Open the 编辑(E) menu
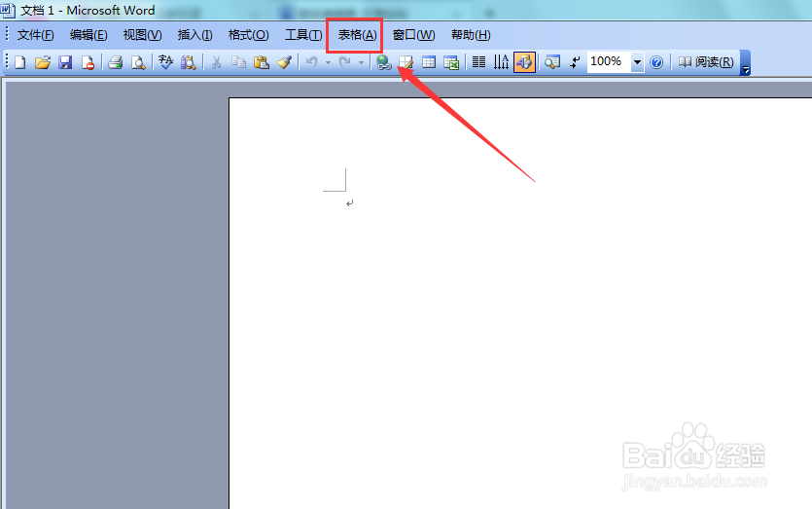This screenshot has height=509, width=812. pyautogui.click(x=88, y=35)
